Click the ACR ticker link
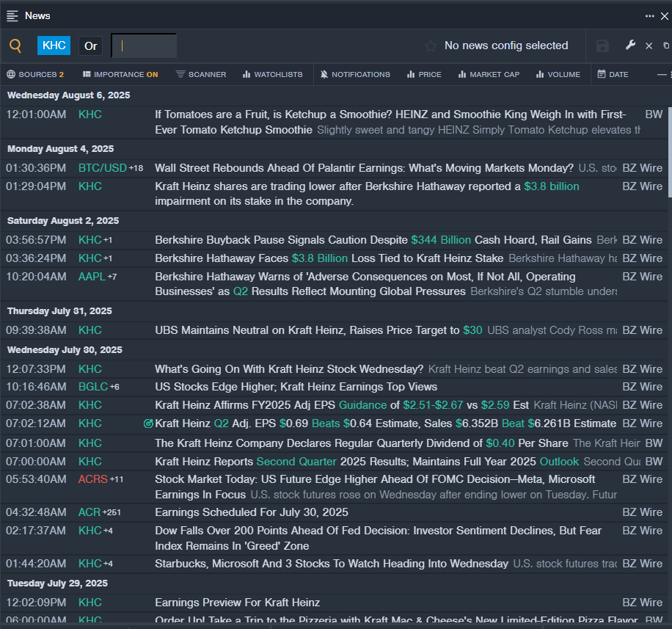672x629 pixels. (x=90, y=512)
